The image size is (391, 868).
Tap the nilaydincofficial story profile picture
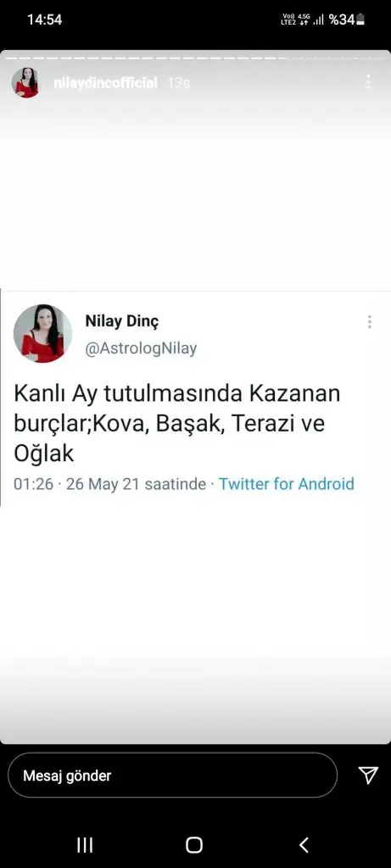(x=25, y=82)
